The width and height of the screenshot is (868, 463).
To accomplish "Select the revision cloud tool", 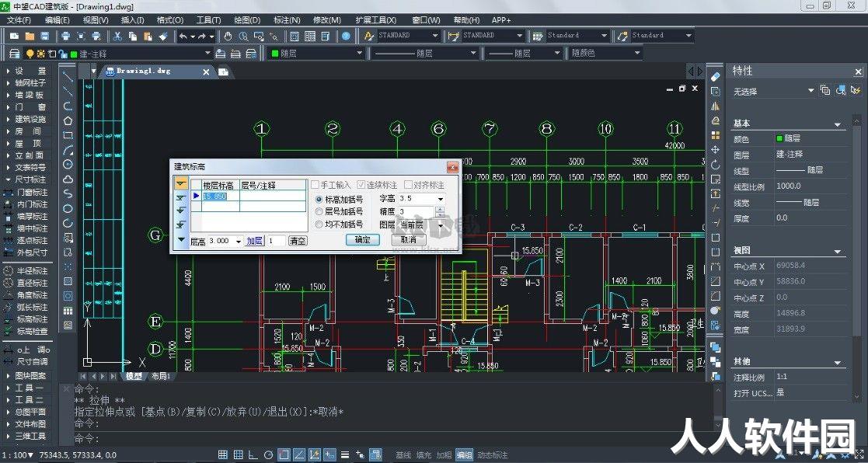I will point(68,179).
